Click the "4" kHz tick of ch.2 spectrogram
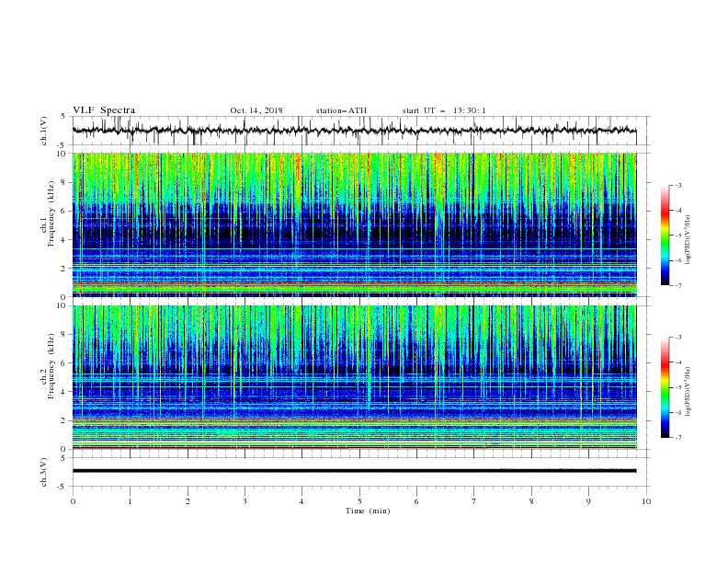Viewport: 728px width, 563px height. 64,392
